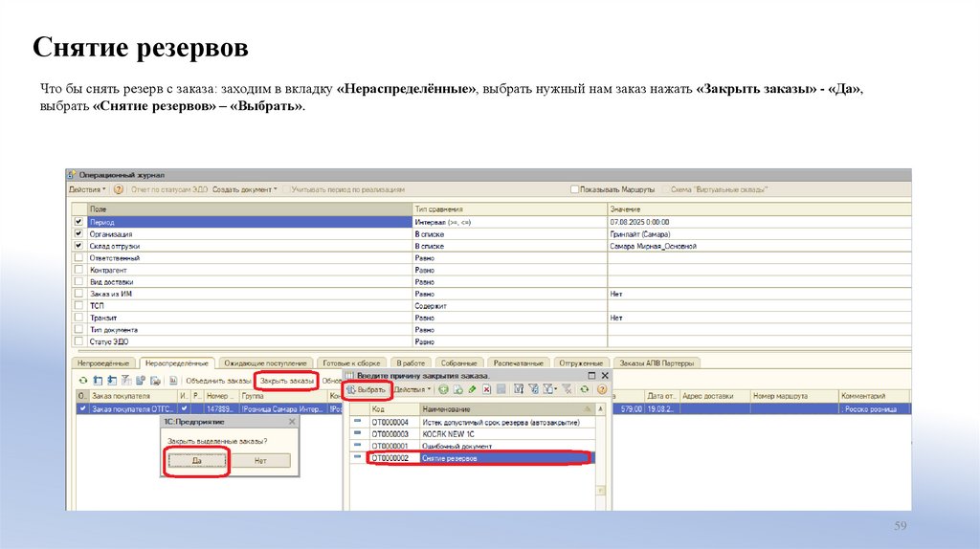Click the green refresh icon in orders toolbar

(x=82, y=381)
